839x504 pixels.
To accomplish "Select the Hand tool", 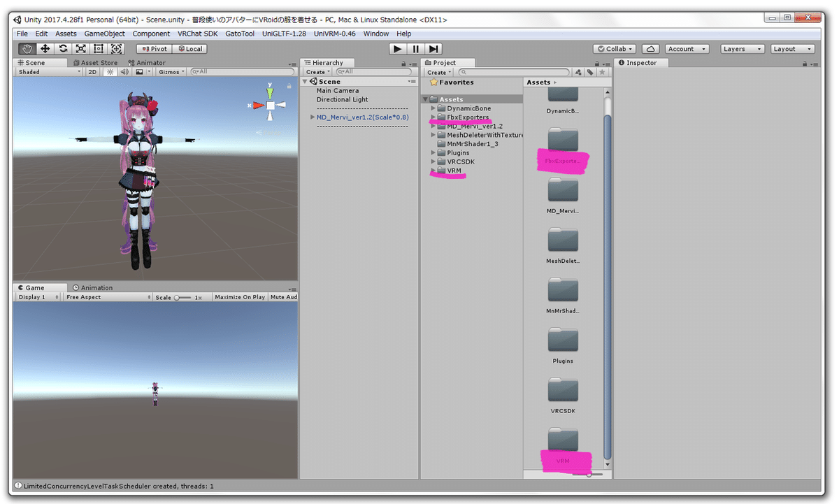I will coord(28,48).
